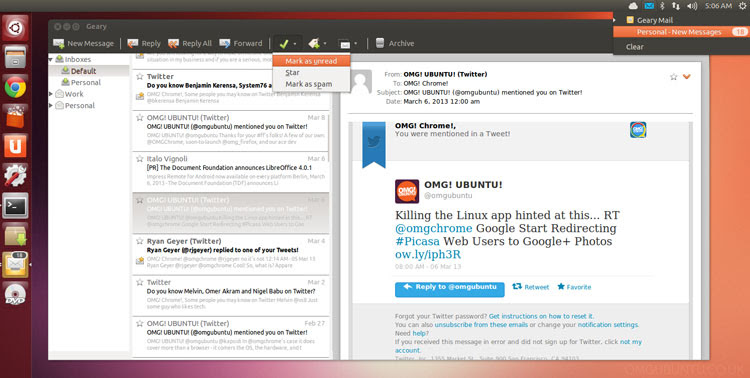Open the package installer box icon

(x=15, y=235)
